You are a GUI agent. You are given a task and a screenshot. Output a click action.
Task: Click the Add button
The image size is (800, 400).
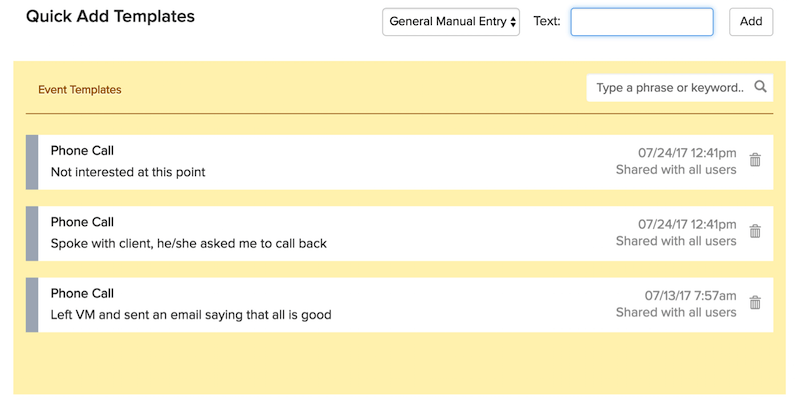[x=751, y=21]
